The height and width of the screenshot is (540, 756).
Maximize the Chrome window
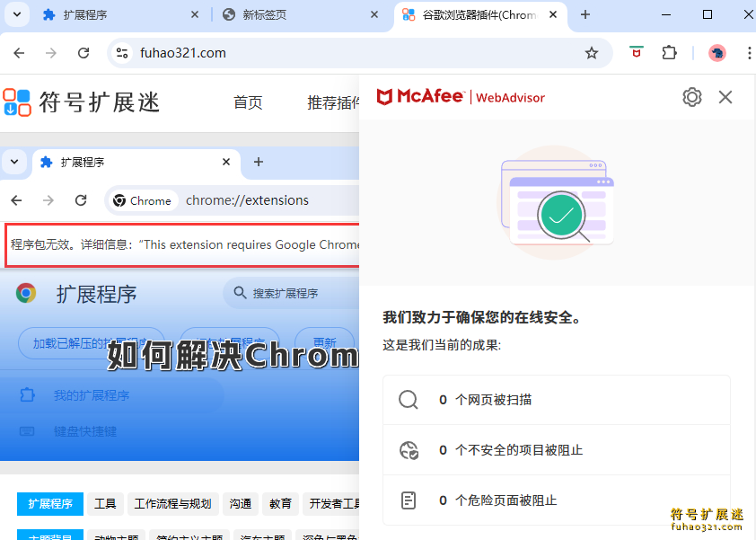click(708, 14)
